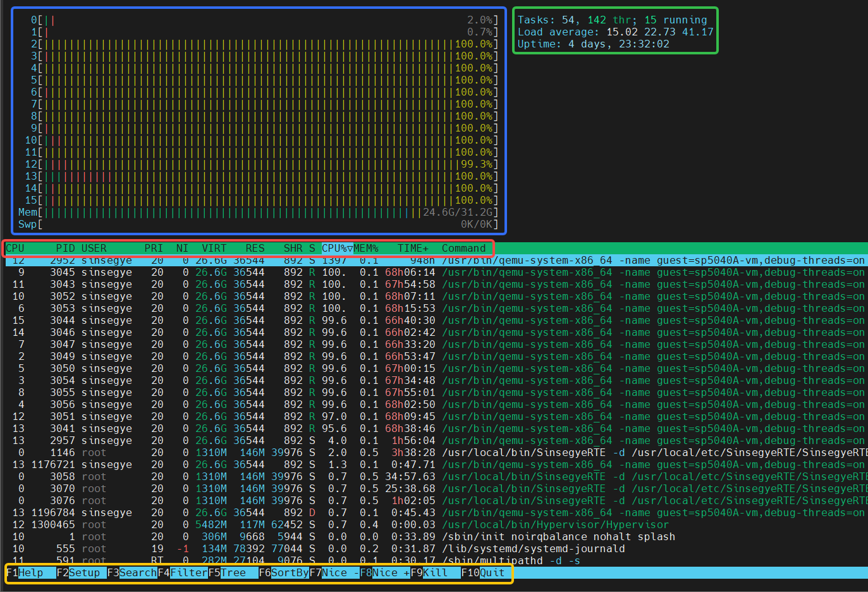Click F10 Quit button

(x=486, y=573)
